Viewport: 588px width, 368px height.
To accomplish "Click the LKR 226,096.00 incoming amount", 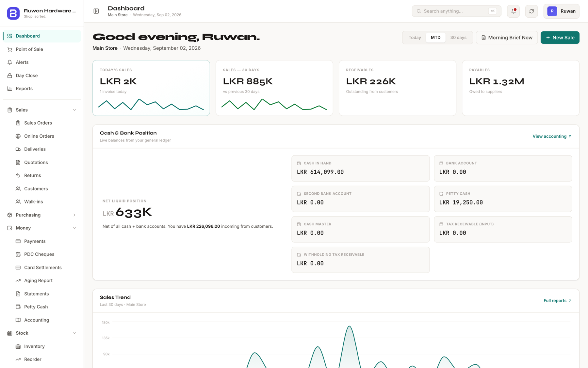I will click(204, 226).
